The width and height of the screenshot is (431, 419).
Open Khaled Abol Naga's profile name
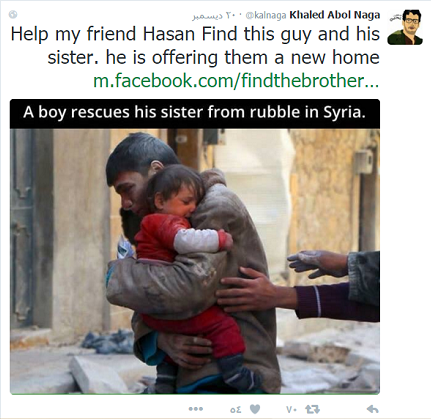click(x=335, y=15)
